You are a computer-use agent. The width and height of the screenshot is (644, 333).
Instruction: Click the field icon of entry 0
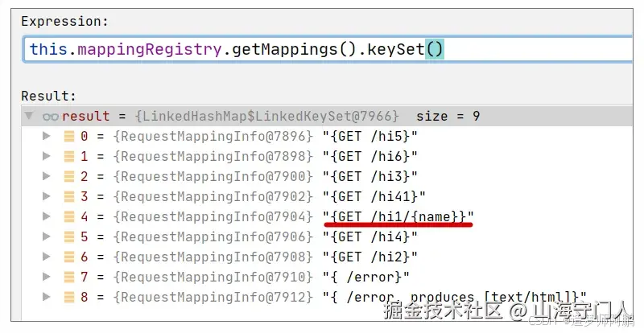click(x=69, y=136)
